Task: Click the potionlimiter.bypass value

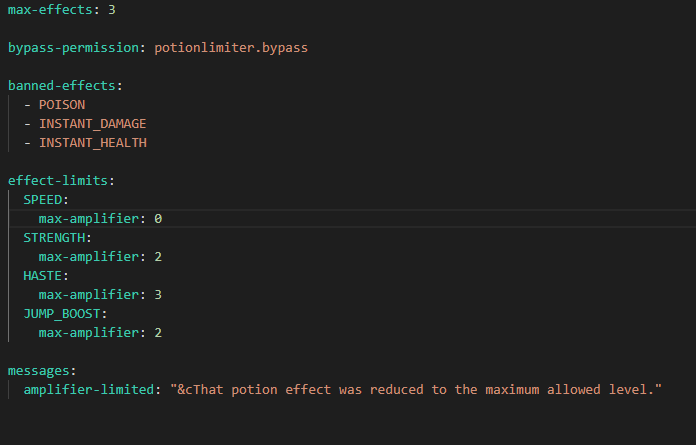Action: click(231, 48)
